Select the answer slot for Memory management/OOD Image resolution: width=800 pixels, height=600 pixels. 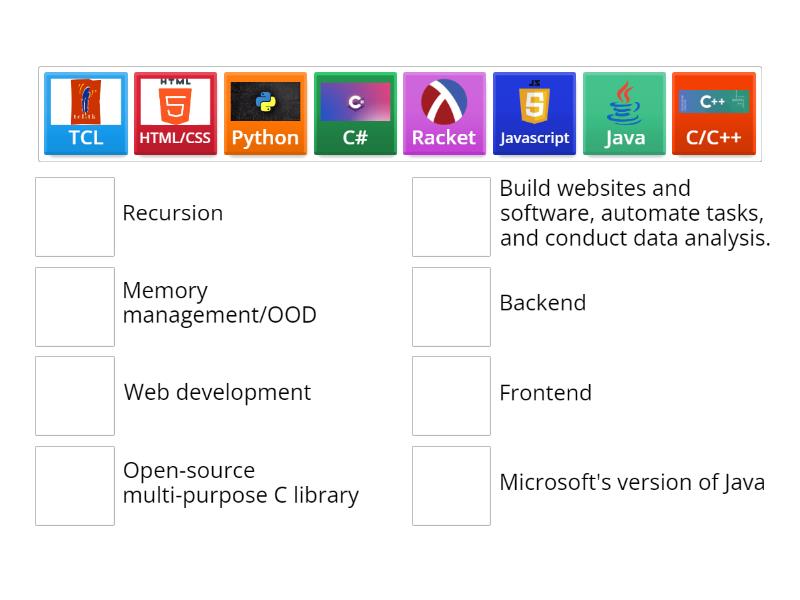(75, 307)
